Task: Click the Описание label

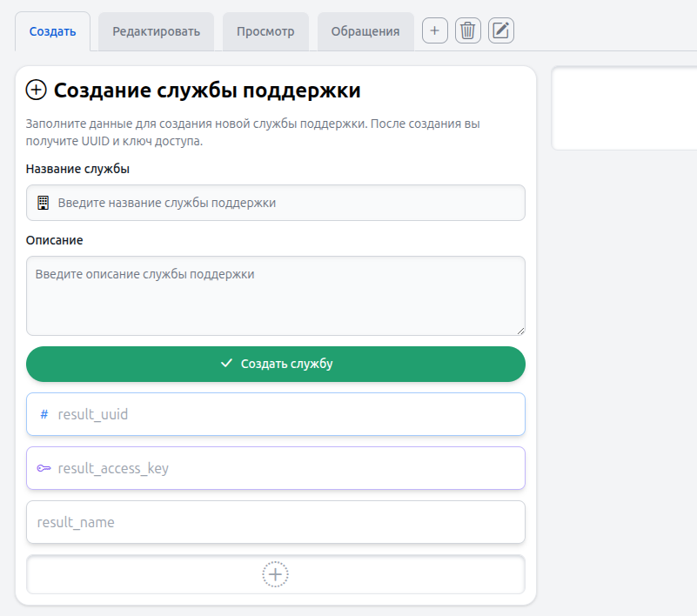Action: (x=54, y=240)
